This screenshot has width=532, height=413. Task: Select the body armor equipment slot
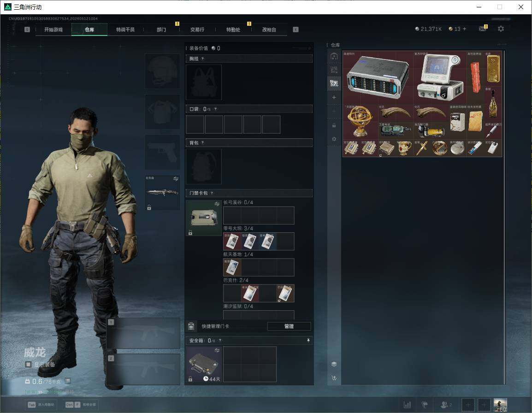coord(163,112)
